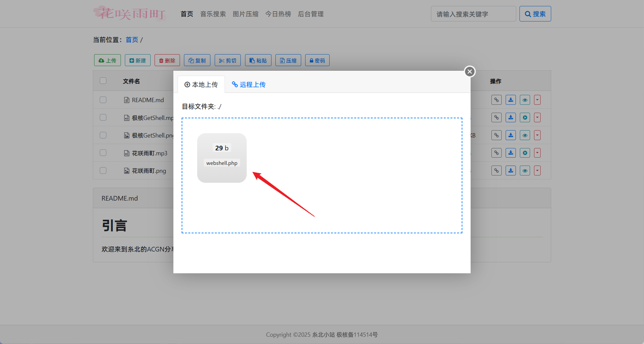Click the 压缩 compress toolbar button
Image resolution: width=644 pixels, height=344 pixels.
[x=288, y=60]
